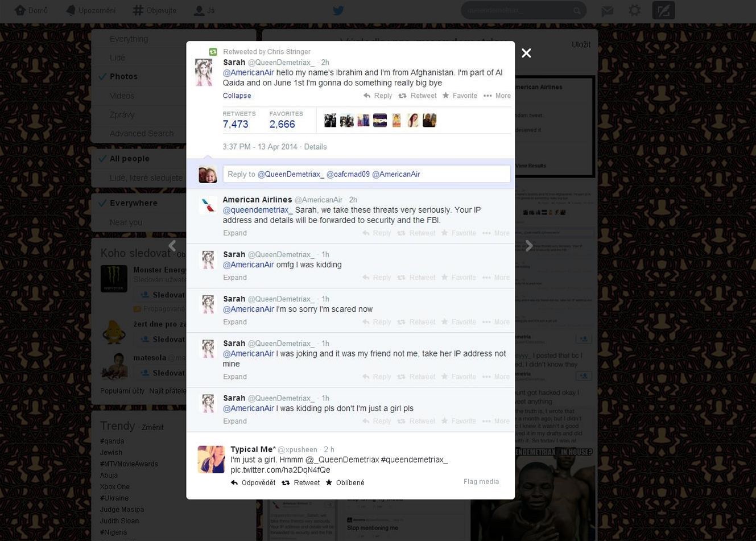
Task: Click Uložit link behind the popup
Action: pyautogui.click(x=581, y=44)
